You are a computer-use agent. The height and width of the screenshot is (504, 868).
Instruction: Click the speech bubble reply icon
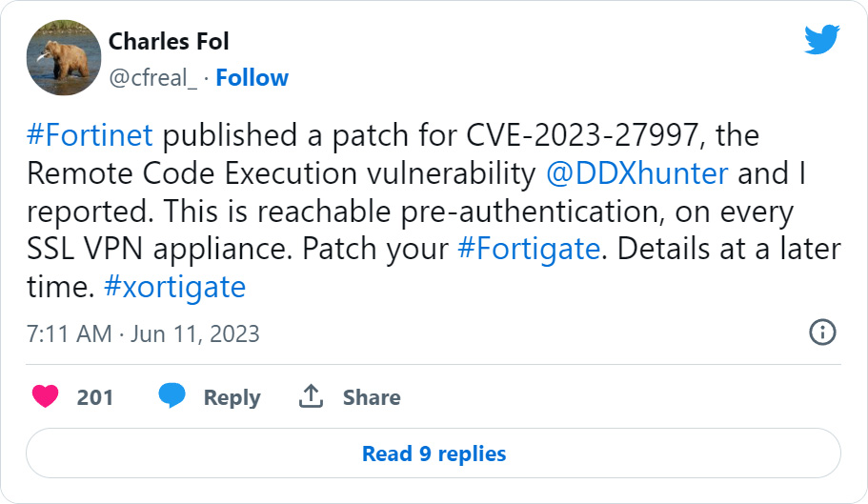pyautogui.click(x=172, y=396)
